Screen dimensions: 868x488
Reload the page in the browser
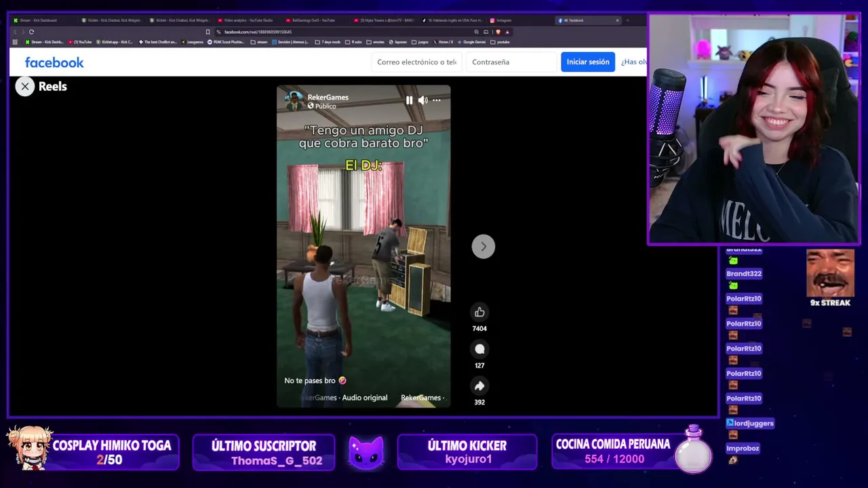coord(31,32)
